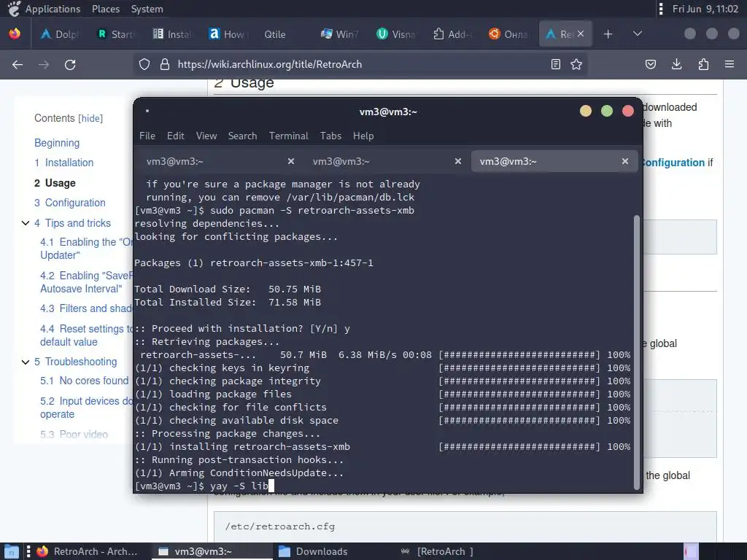The width and height of the screenshot is (747, 560).
Task: Jump to Beginning in wiki contents
Action: point(57,143)
